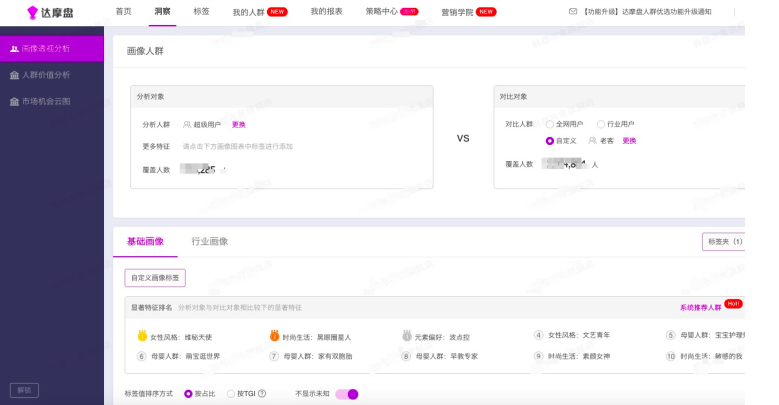Screen dimensions: 779x405
Task: Click the Hot! badge near 系统推荐人群
Action: (x=733, y=304)
